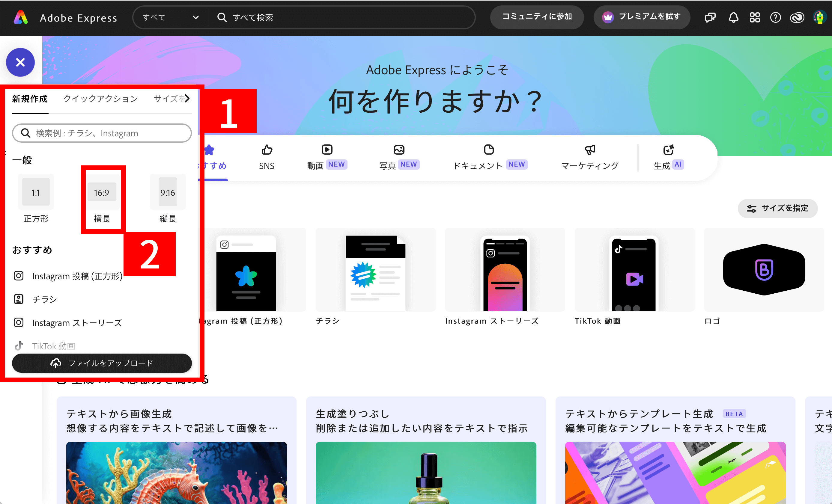Open the マーケティング category tab
This screenshot has height=504, width=832.
(590, 157)
